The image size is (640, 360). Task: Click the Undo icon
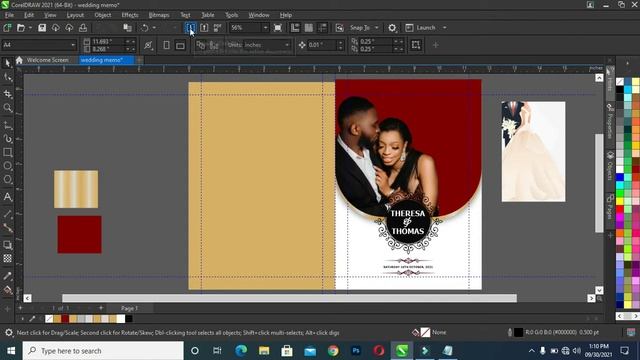tap(144, 28)
